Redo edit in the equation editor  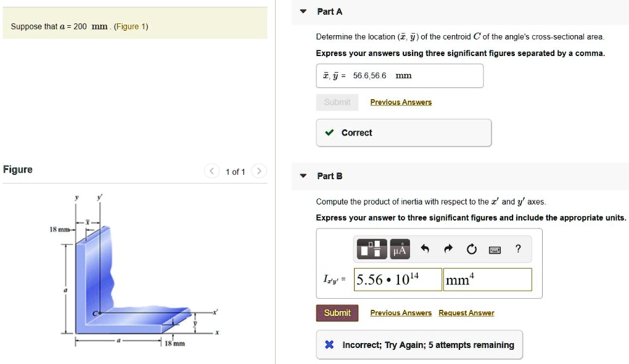tap(448, 249)
